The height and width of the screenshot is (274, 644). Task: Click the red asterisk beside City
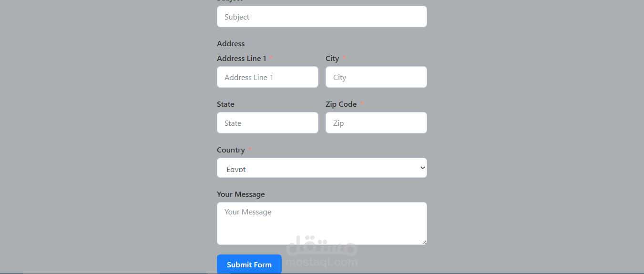point(344,58)
